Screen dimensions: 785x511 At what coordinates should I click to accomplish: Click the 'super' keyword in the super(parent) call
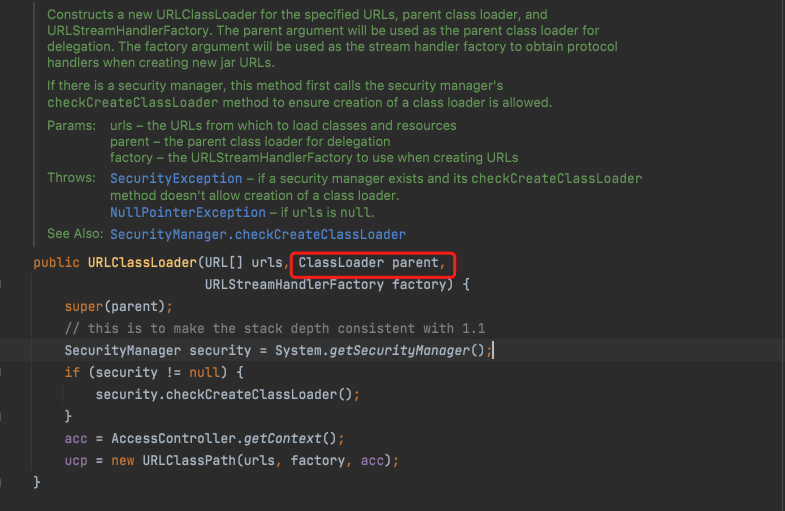point(84,307)
